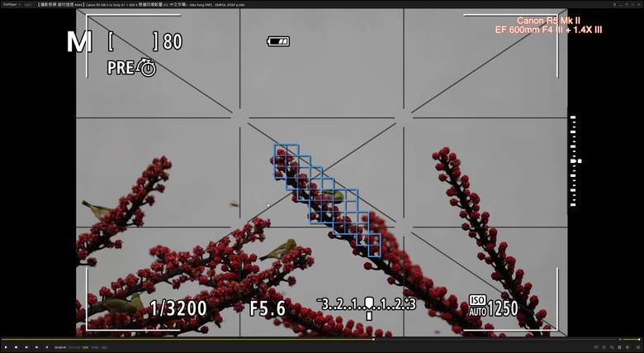Open the preferences gear icon
Image resolution: width=644 pixels, height=353 pixels.
pos(627,347)
